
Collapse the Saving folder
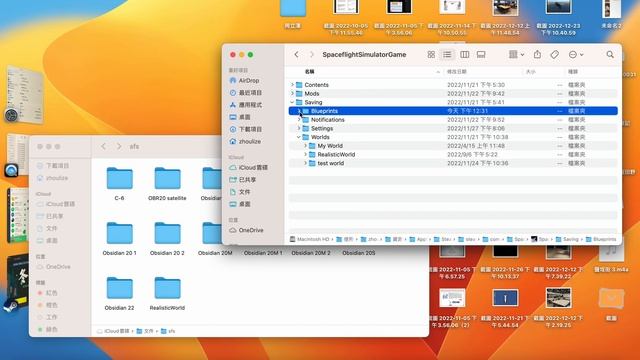coord(292,102)
